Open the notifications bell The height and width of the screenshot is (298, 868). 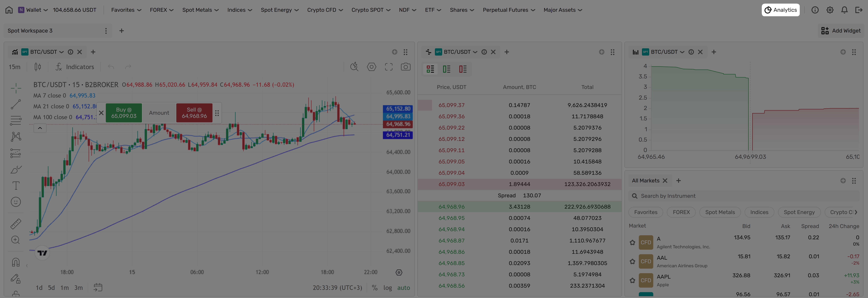[844, 10]
